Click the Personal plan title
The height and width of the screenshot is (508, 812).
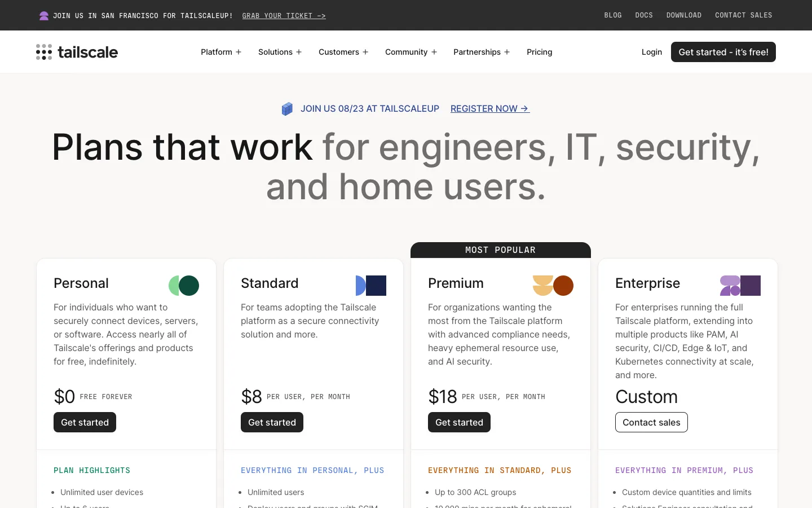click(81, 283)
